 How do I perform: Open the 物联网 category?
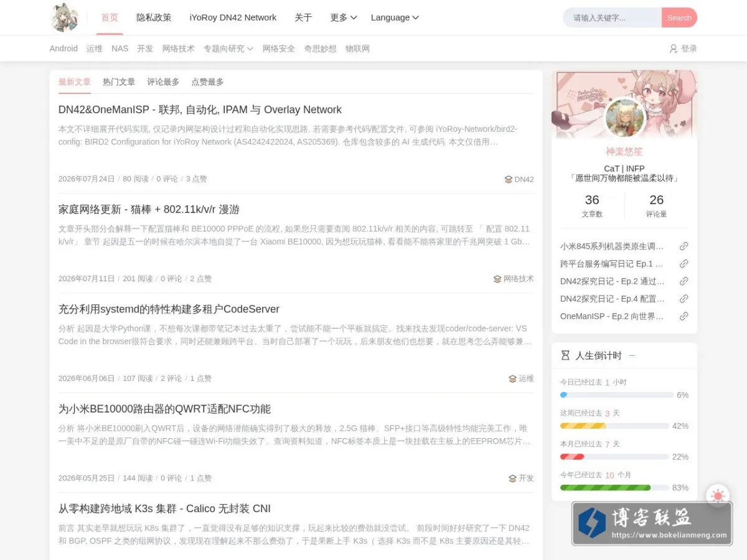(x=357, y=49)
